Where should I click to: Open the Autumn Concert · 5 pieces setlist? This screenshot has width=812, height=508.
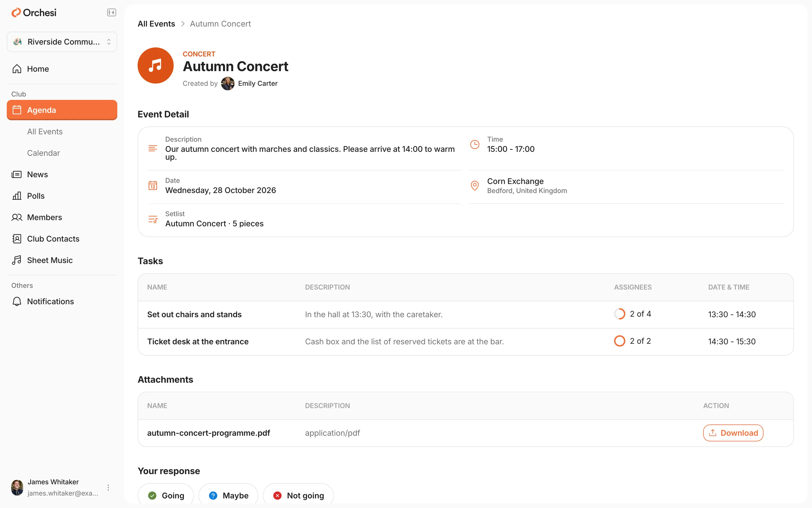pyautogui.click(x=214, y=224)
